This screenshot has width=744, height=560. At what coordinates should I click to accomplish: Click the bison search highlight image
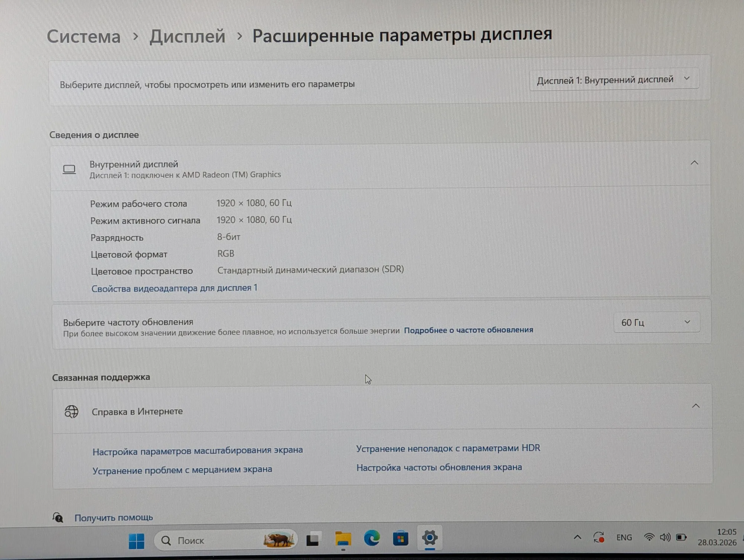click(x=279, y=540)
